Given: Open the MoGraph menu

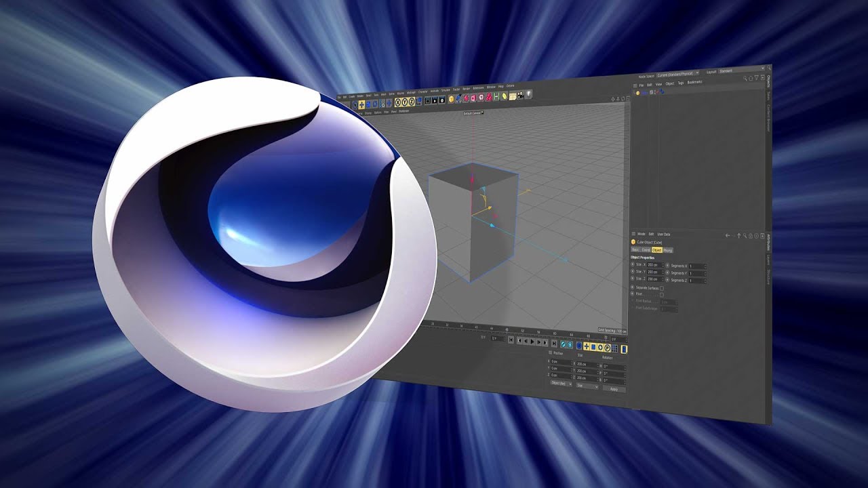Looking at the screenshot, I should [411, 92].
